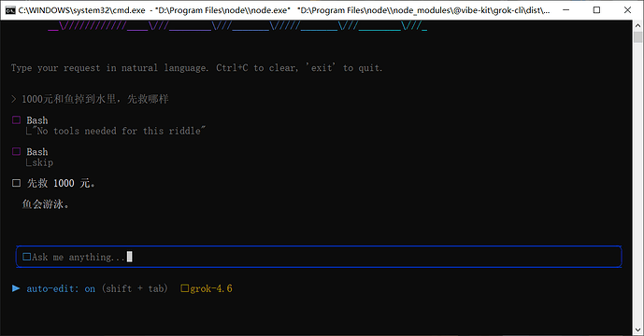Click the blue play arrow beside auto-edit
Screen dimensions: 644x336
16,288
